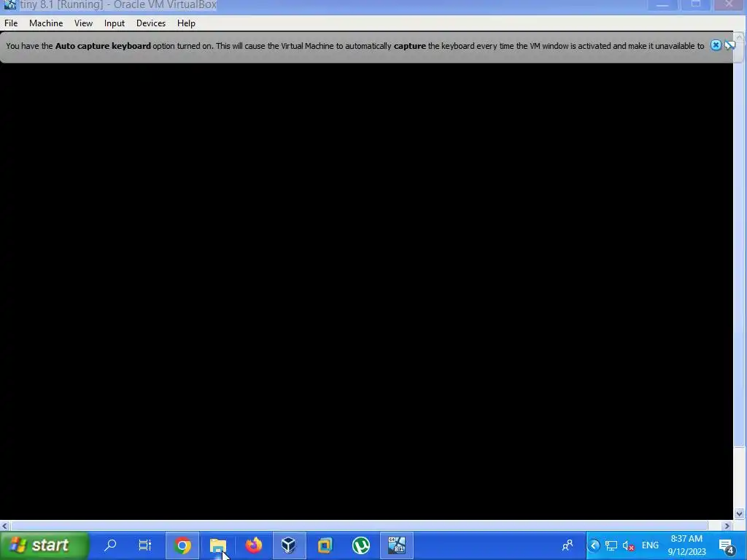Viewport: 747px width, 560px height.
Task: Open the network status tray icon
Action: click(611, 545)
